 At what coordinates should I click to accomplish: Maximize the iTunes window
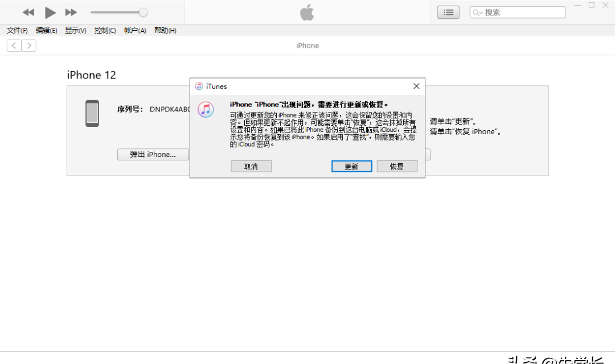tap(592, 5)
